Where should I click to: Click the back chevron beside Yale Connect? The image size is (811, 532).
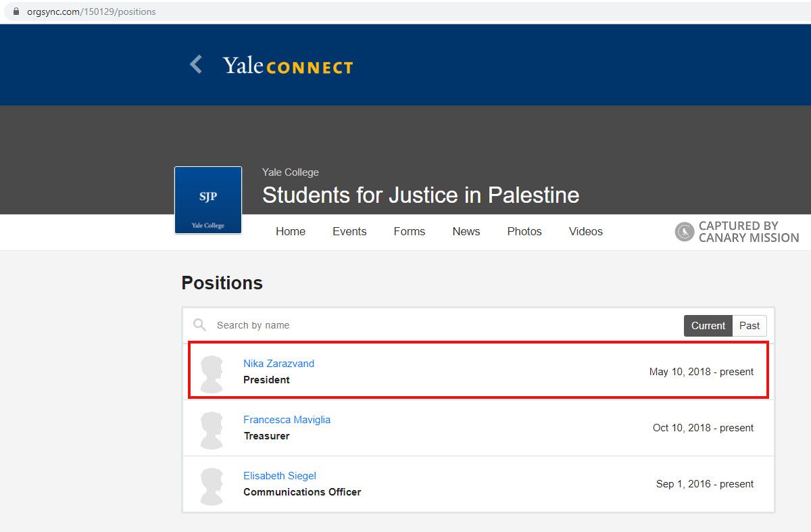tap(196, 65)
